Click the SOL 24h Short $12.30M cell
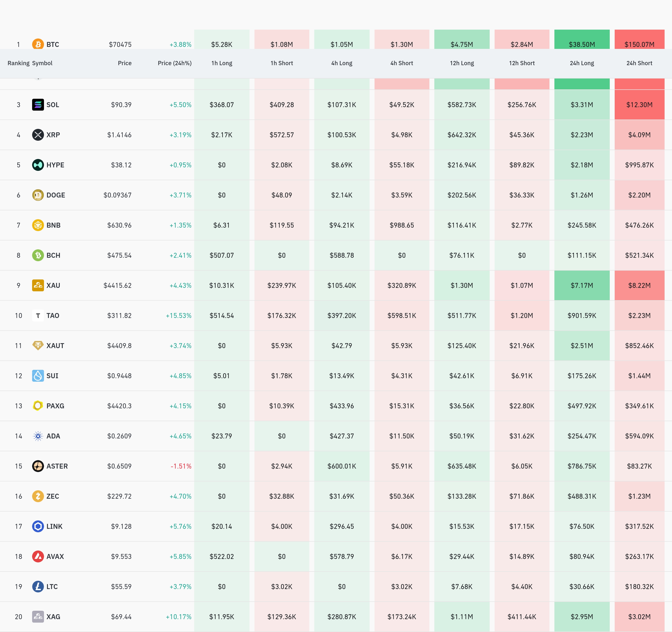Screen dimensions: 672x632 (639, 105)
